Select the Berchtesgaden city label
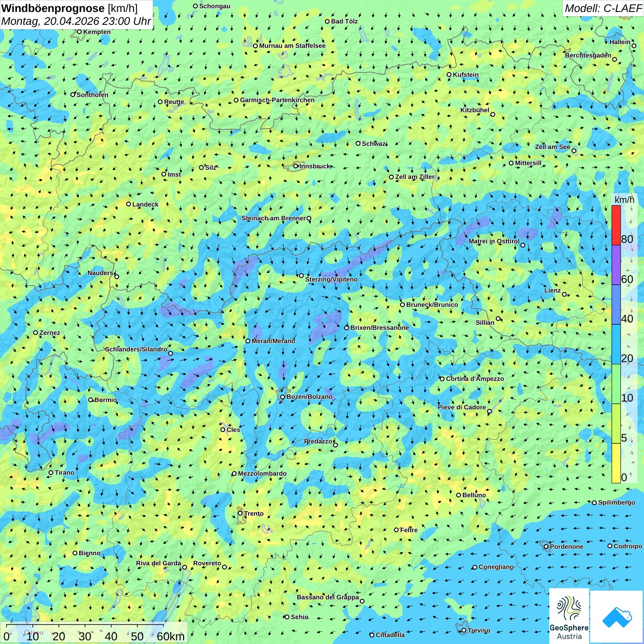The height and width of the screenshot is (644, 644). [588, 55]
